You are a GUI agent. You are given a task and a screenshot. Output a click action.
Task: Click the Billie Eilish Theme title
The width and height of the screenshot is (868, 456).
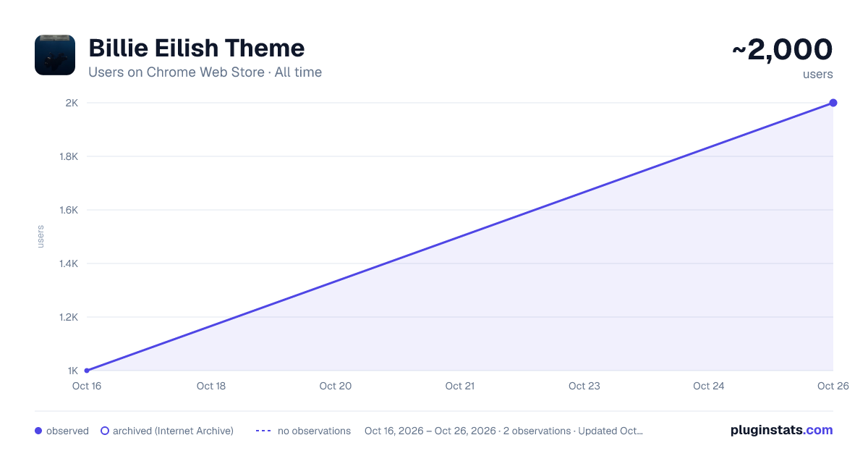197,48
